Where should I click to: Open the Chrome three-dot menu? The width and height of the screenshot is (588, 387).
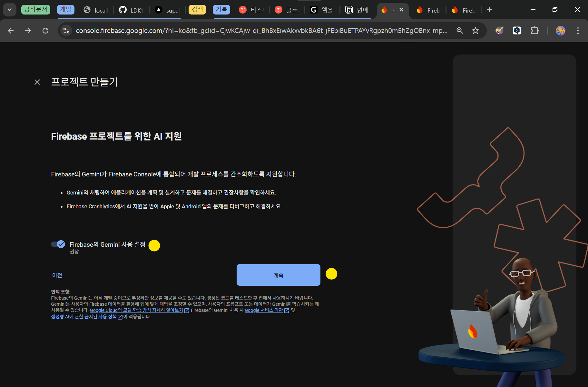(578, 31)
